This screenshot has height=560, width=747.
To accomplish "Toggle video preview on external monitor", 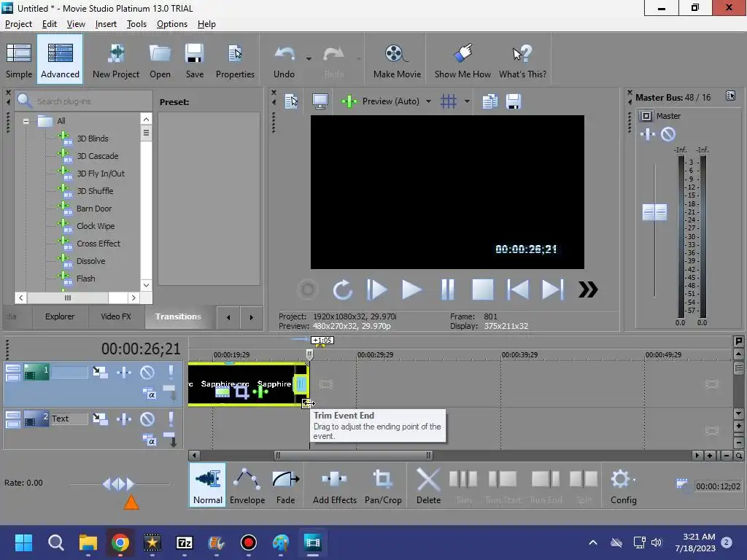I will (320, 101).
